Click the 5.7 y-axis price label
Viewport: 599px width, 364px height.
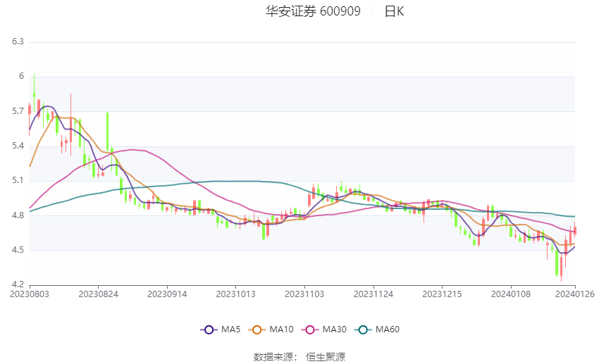(18, 111)
